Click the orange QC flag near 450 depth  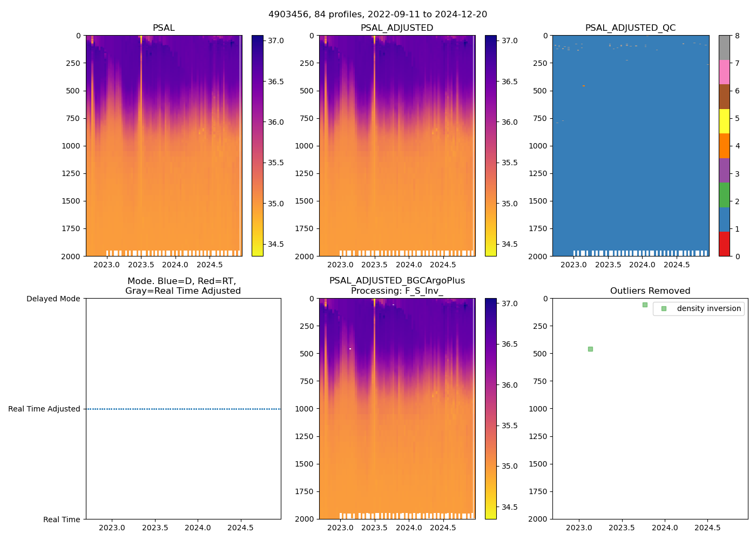tap(584, 85)
